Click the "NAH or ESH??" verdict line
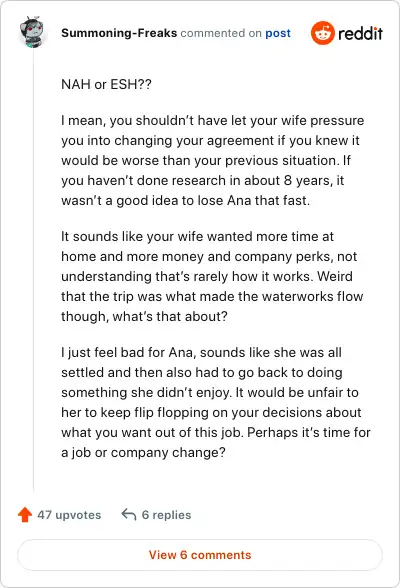 pyautogui.click(x=106, y=84)
